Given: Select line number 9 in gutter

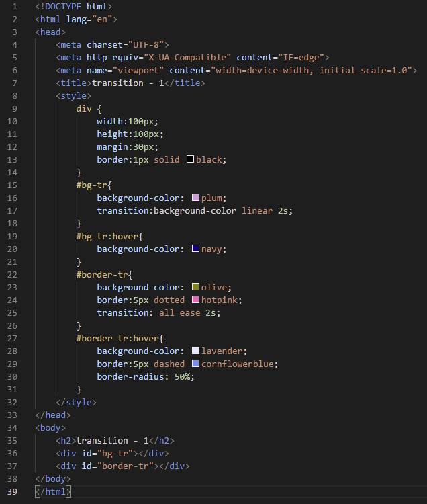Looking at the screenshot, I should pyautogui.click(x=15, y=109).
